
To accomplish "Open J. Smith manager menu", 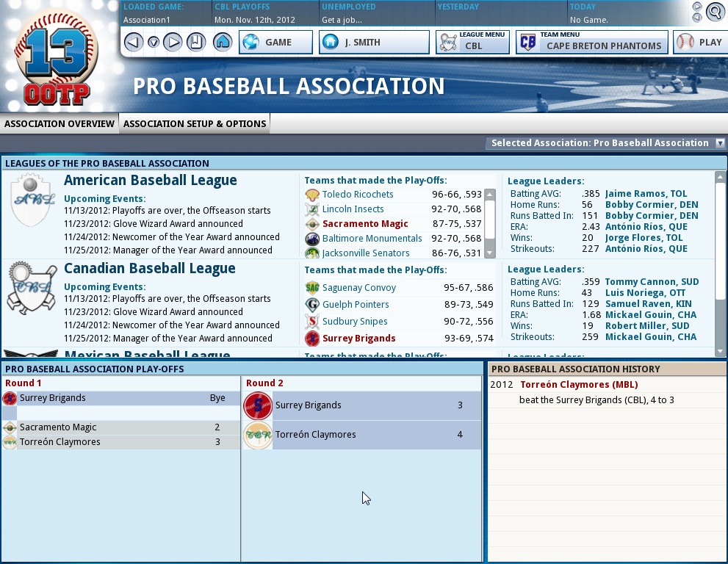I will click(374, 42).
